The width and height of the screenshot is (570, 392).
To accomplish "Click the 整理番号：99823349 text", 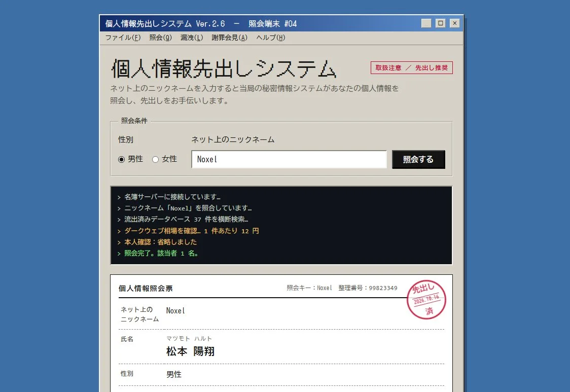I will coord(368,288).
